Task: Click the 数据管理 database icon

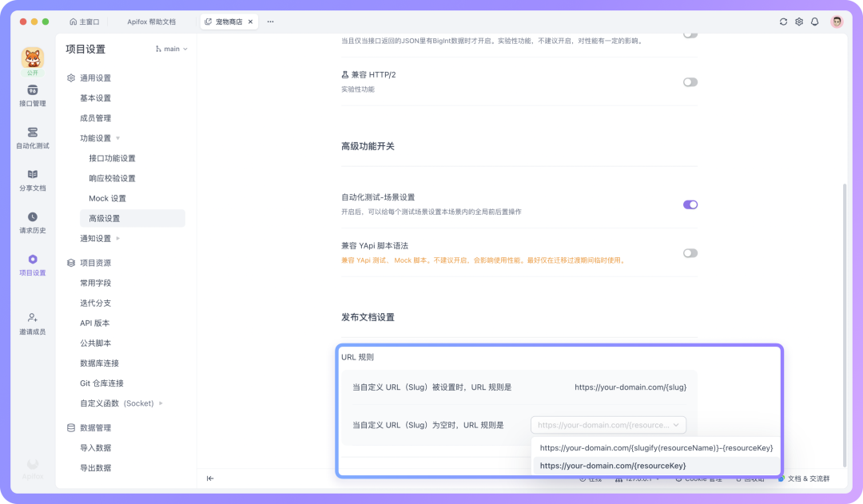Action: tap(71, 427)
